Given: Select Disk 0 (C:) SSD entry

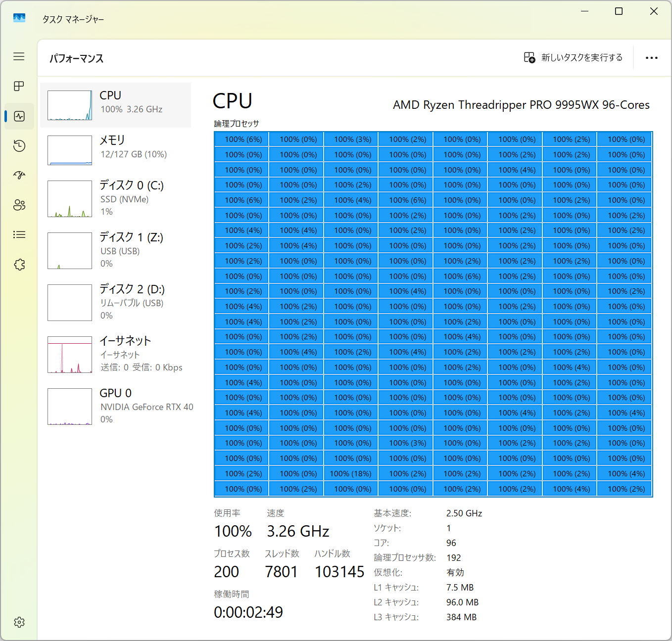Looking at the screenshot, I should click(115, 198).
